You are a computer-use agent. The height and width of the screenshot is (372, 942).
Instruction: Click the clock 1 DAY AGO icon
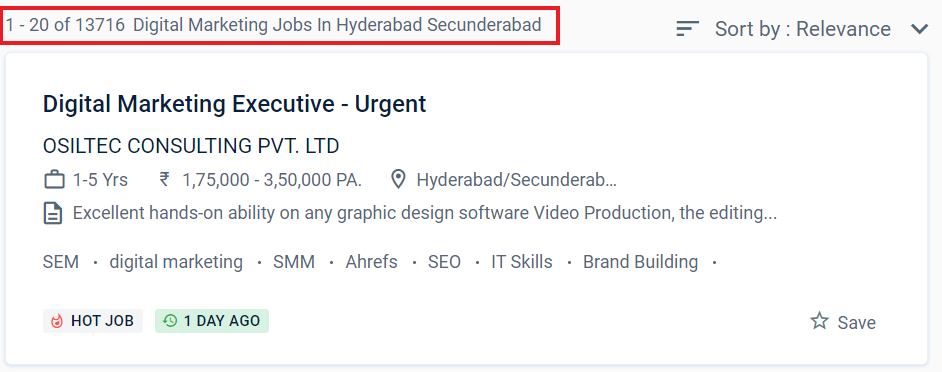(x=170, y=321)
